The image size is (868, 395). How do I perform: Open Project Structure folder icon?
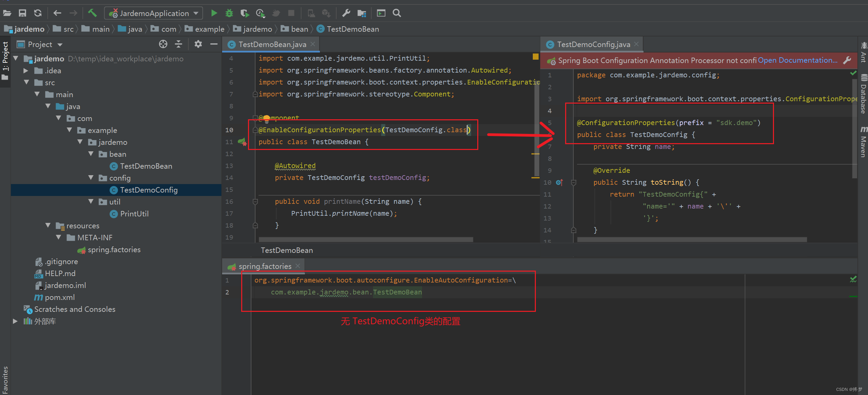(361, 13)
